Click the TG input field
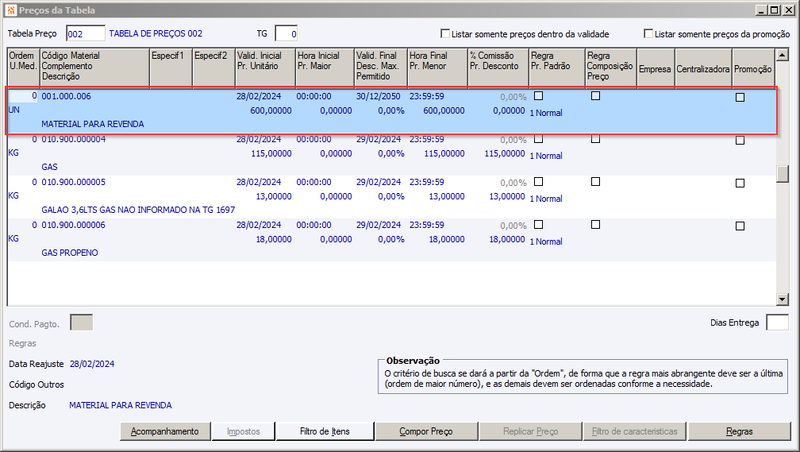The height and width of the screenshot is (452, 800). click(x=286, y=34)
